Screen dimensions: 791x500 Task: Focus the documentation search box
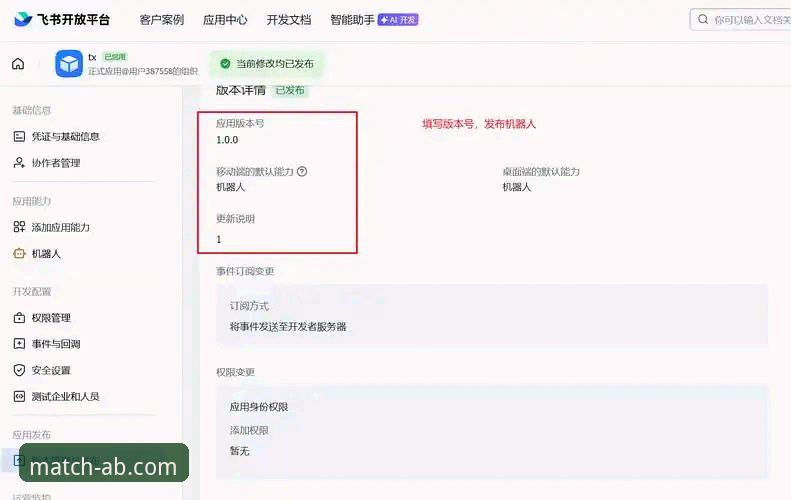(741, 20)
